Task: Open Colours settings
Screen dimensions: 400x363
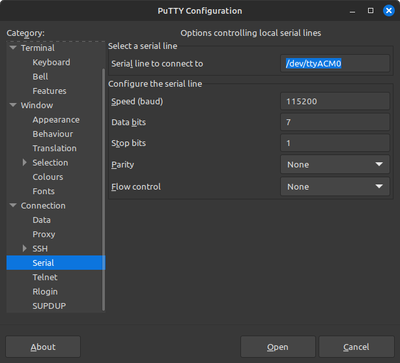Action: [x=48, y=177]
